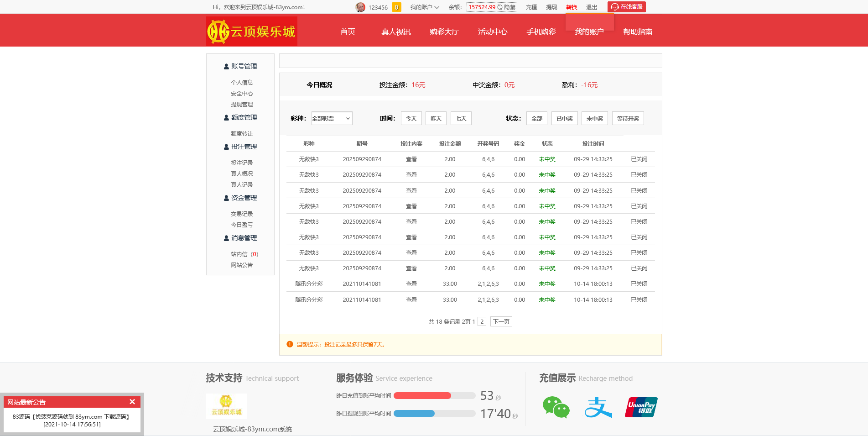This screenshot has height=436, width=868.
Task: Click 退出 to log out
Action: [x=592, y=7]
